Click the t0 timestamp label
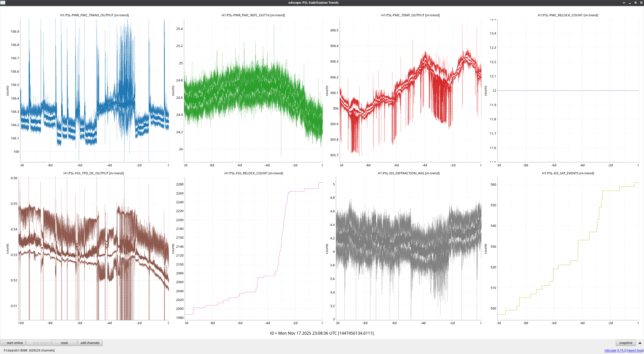This screenshot has height=354, width=644. pyautogui.click(x=322, y=333)
